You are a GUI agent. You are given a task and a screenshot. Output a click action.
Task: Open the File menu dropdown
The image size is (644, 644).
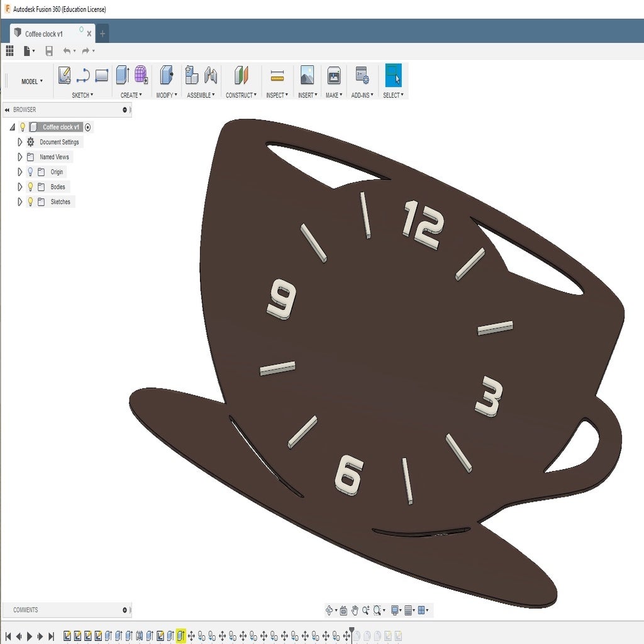[x=29, y=51]
